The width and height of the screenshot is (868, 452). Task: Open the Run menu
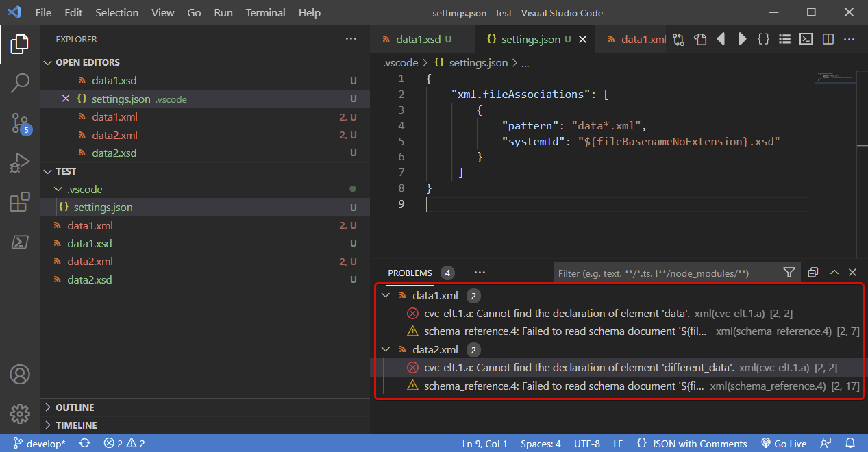coord(223,12)
